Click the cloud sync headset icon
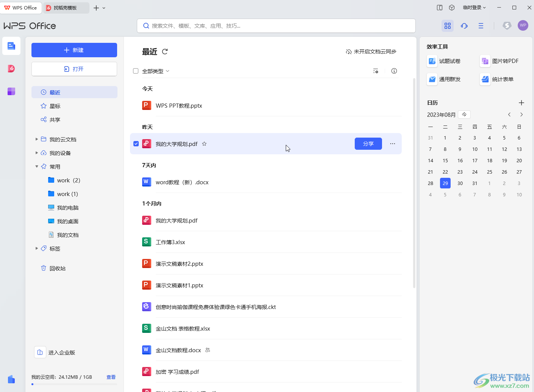 [464, 26]
